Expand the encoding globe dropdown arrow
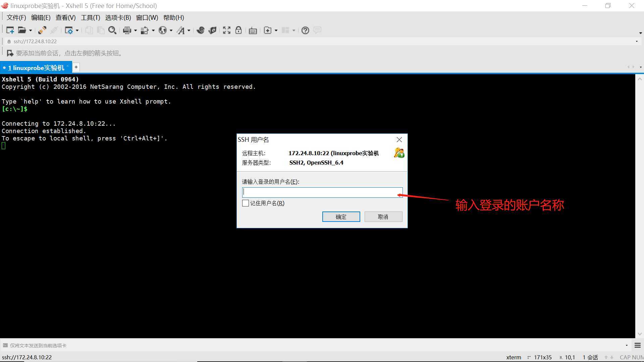The width and height of the screenshot is (644, 362). click(x=171, y=30)
